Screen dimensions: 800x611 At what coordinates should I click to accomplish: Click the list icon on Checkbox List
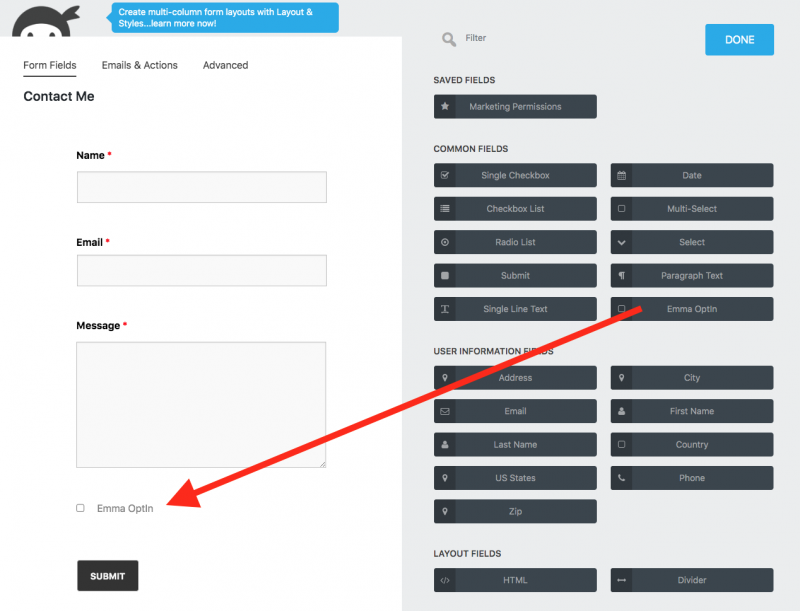[445, 209]
